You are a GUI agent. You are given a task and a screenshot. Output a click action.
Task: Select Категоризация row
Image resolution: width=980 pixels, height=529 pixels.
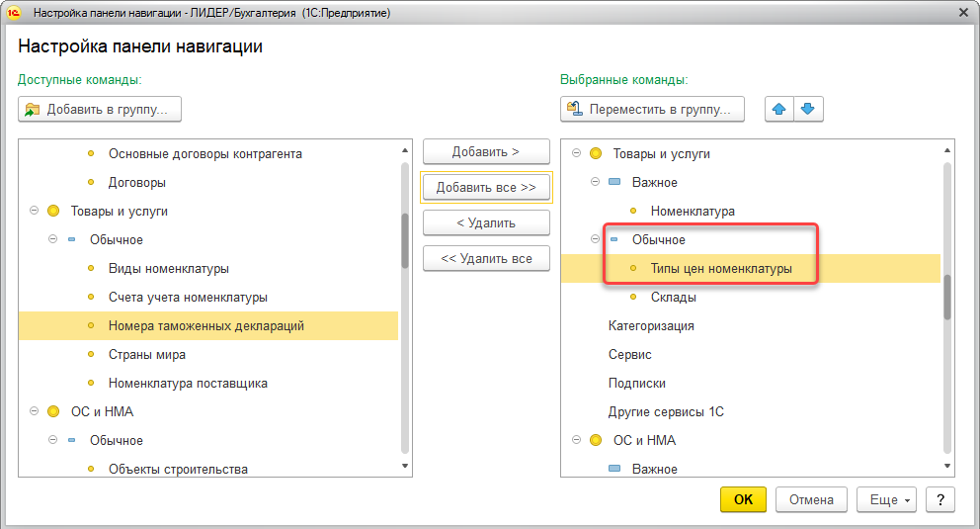[751, 325]
